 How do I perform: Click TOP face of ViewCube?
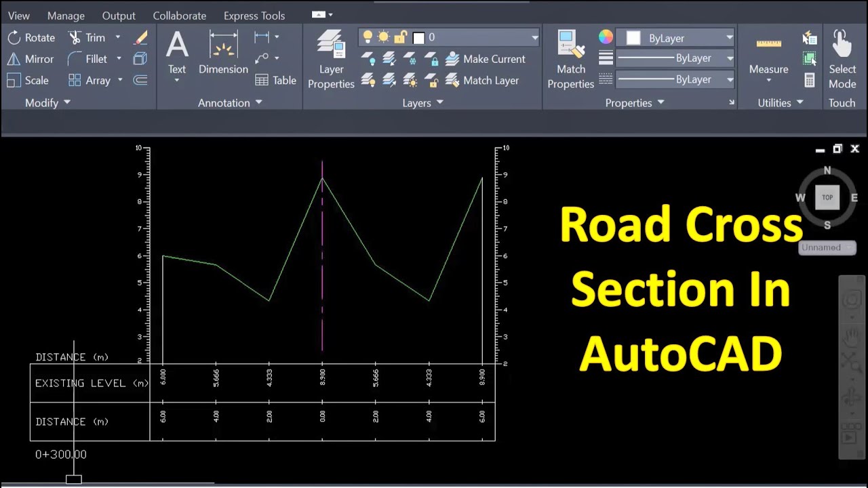tap(827, 197)
